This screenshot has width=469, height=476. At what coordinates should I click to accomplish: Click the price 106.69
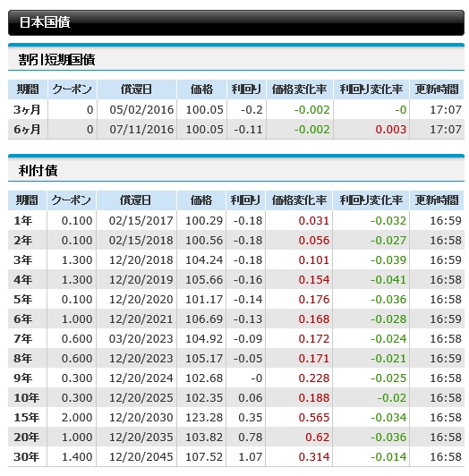204,319
